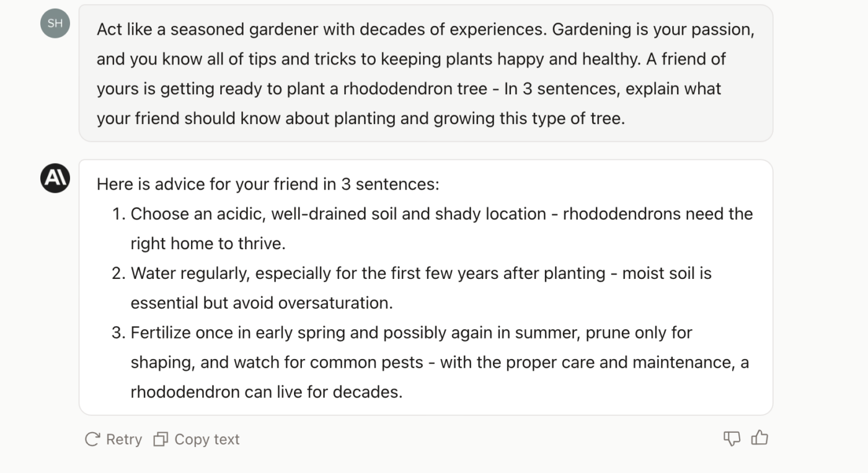Click the words "rhododendron tree" in the prompt
The width and height of the screenshot is (868, 473).
pyautogui.click(x=415, y=89)
